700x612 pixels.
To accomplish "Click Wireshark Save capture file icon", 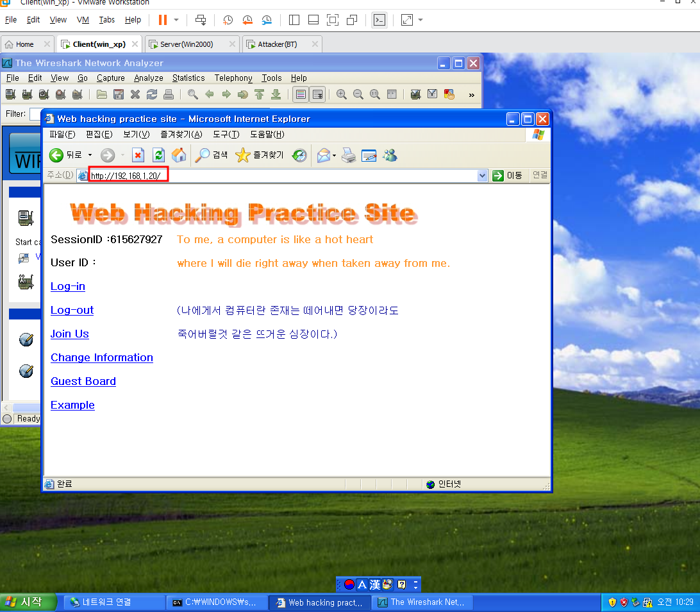I will tap(119, 94).
